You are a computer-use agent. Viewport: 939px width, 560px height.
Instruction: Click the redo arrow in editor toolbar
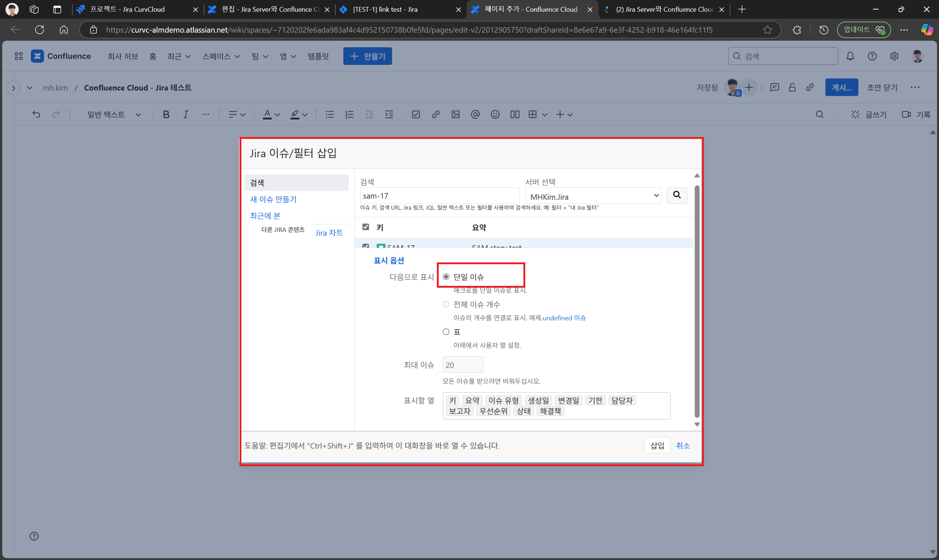coord(56,114)
